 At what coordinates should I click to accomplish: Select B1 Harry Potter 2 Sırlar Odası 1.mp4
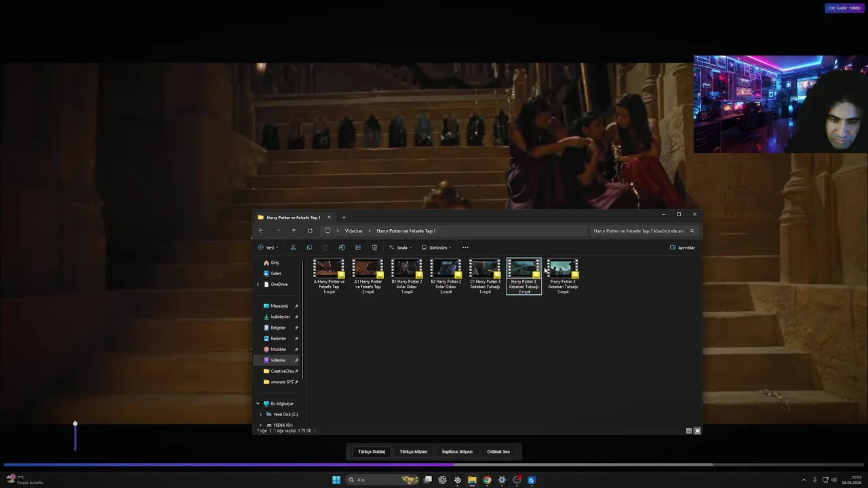pos(407,277)
